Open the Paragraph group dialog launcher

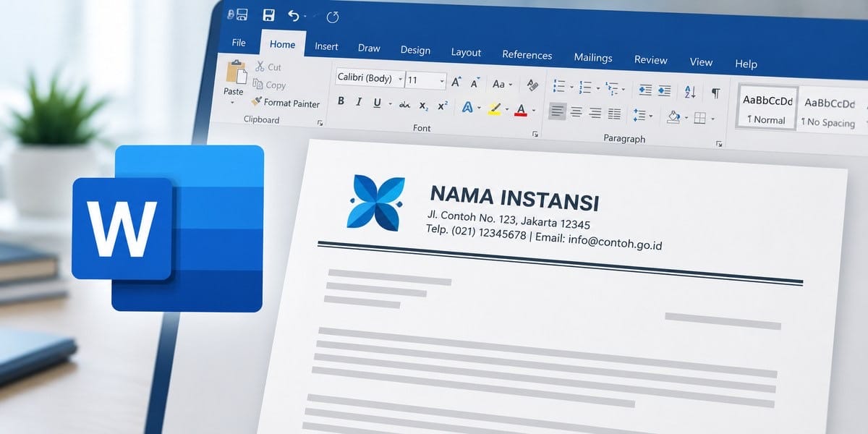(719, 144)
